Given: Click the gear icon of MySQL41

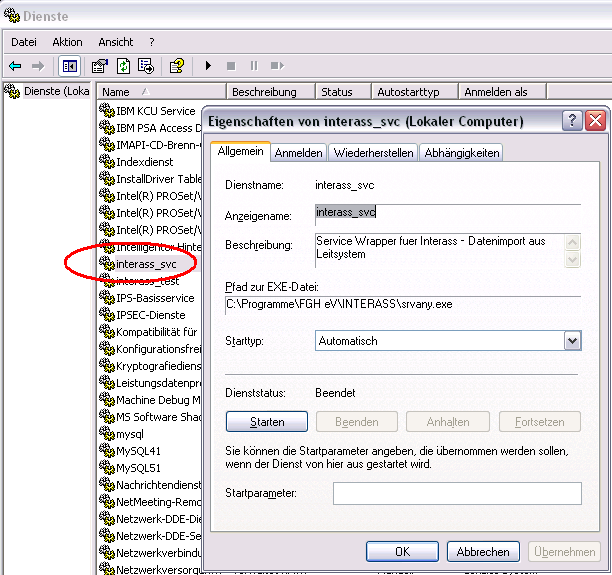Looking at the screenshot, I should [x=107, y=450].
